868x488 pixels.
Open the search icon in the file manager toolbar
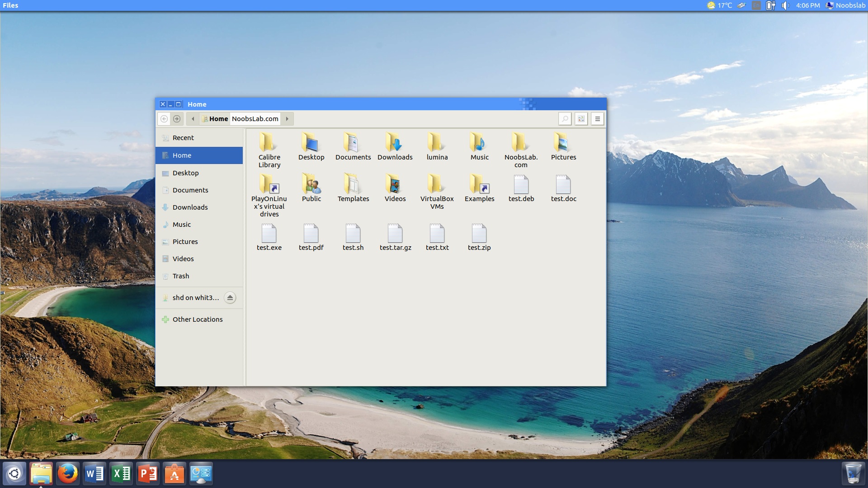coord(565,119)
